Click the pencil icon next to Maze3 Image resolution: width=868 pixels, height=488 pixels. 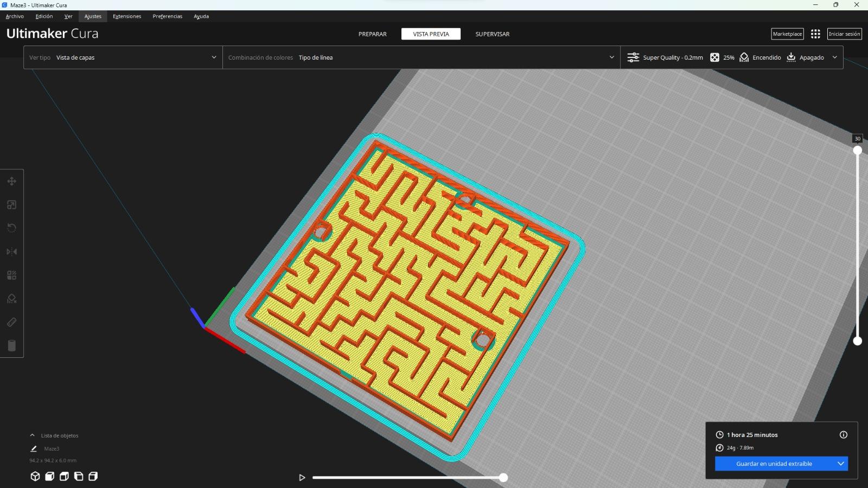(34, 448)
